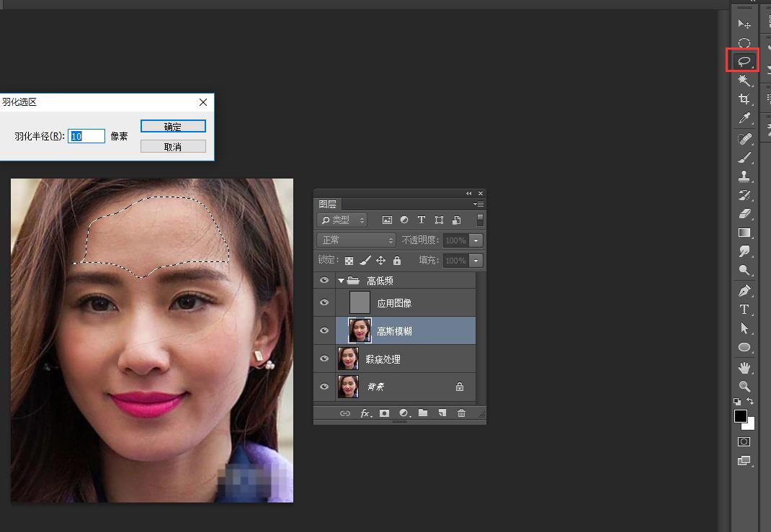The width and height of the screenshot is (771, 532).
Task: Click the link layers icon
Action: click(345, 413)
